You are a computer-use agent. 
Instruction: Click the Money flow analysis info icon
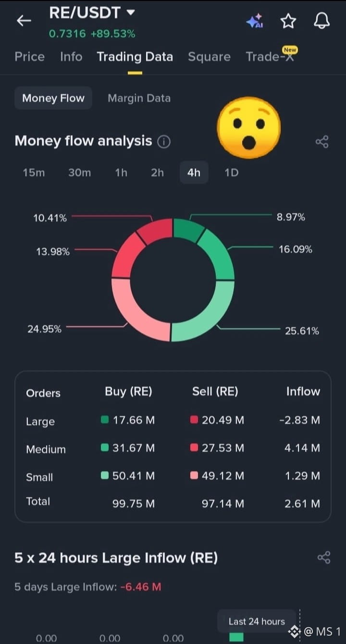[x=164, y=142]
